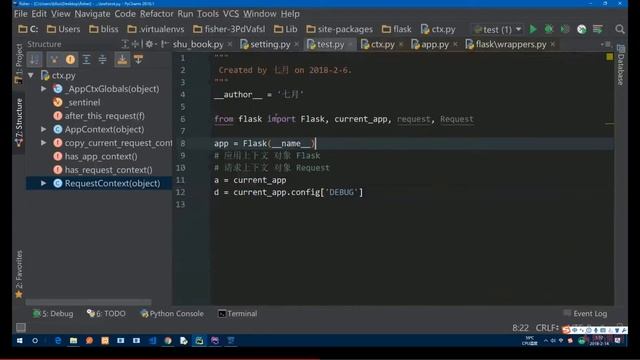Click fisher-3PdVafsl breadcrumb folder
This screenshot has height=360, width=640.
point(229,29)
